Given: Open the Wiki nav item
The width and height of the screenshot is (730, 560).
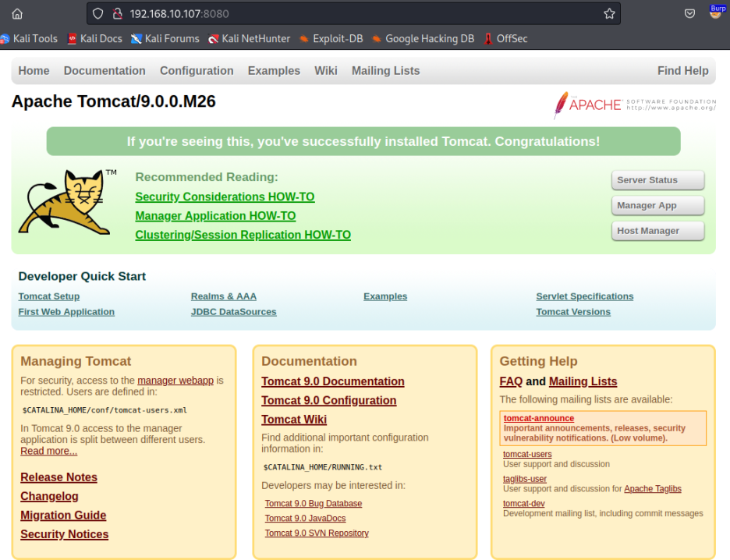Looking at the screenshot, I should point(326,71).
